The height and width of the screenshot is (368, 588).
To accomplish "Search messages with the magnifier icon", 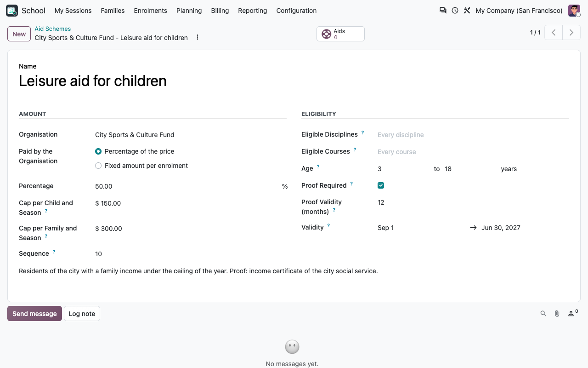I will coord(543,314).
